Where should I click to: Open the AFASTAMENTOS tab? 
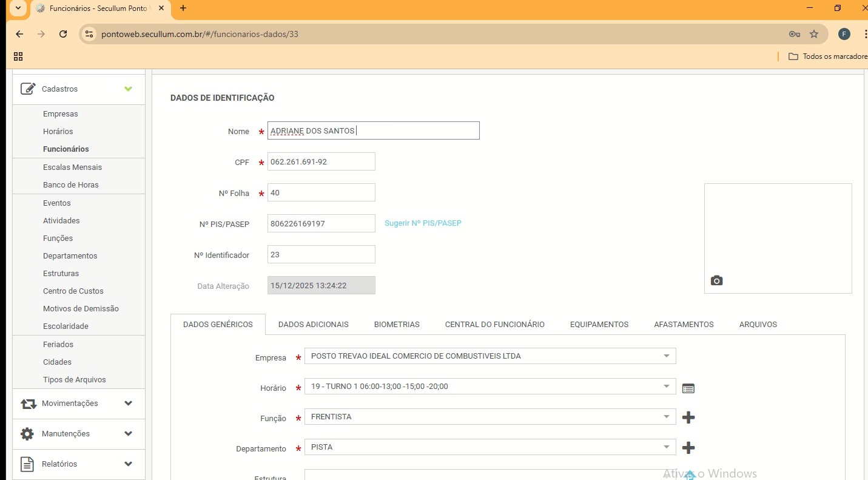click(x=684, y=325)
